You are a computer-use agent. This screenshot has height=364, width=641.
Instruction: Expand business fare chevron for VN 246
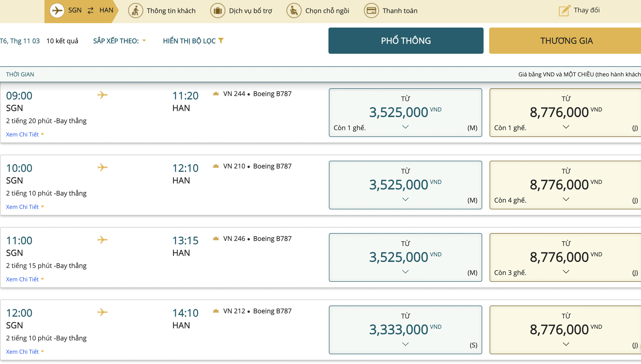click(566, 271)
